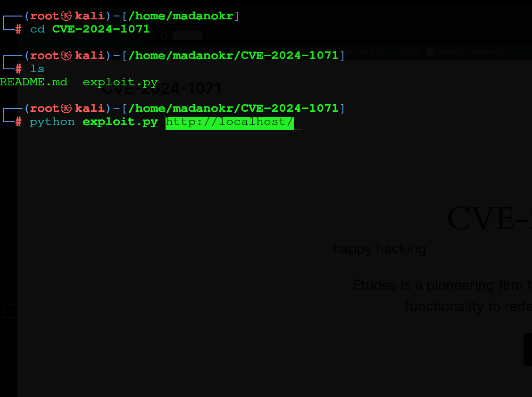532x397 pixels.
Task: Click the localhost address field in browser
Action: pos(187,36)
